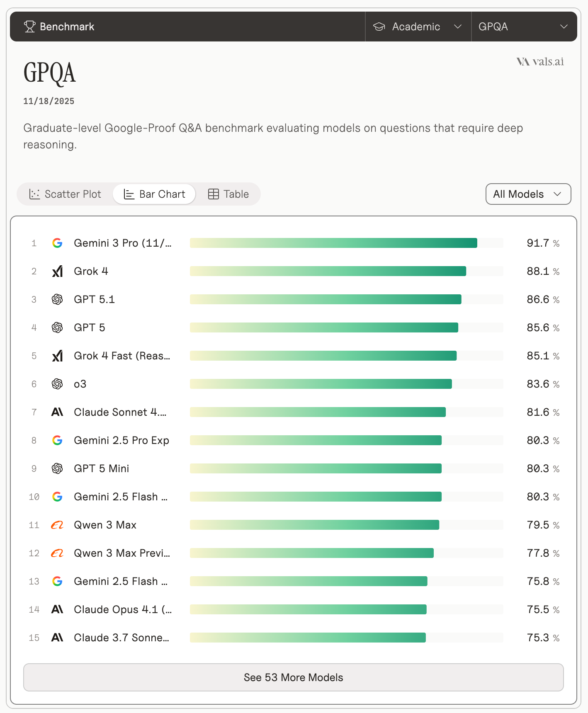This screenshot has height=713, width=588.
Task: Select the Bar Chart view toggle
Action: click(x=154, y=194)
